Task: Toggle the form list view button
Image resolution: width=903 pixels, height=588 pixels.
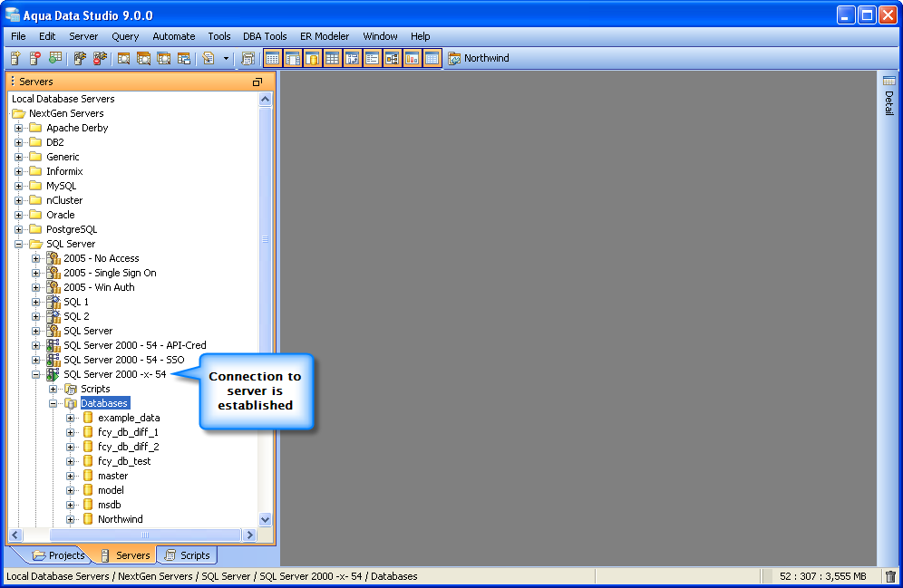Action: point(372,58)
